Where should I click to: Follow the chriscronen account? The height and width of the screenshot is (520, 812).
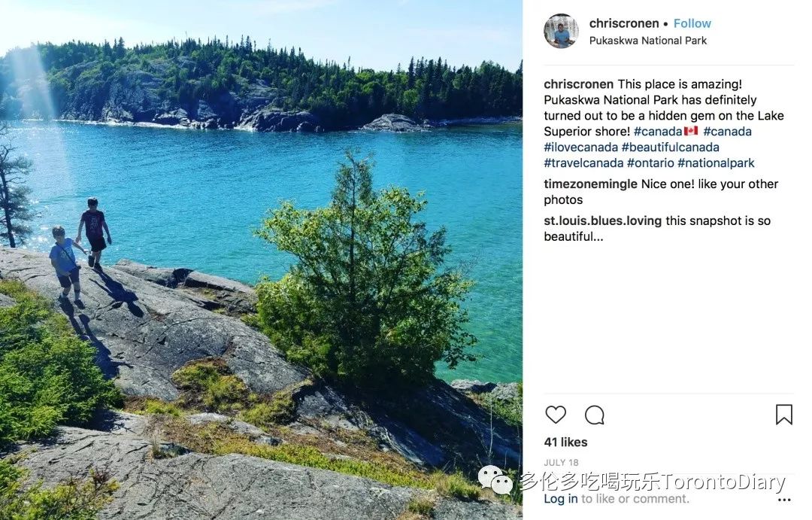692,23
